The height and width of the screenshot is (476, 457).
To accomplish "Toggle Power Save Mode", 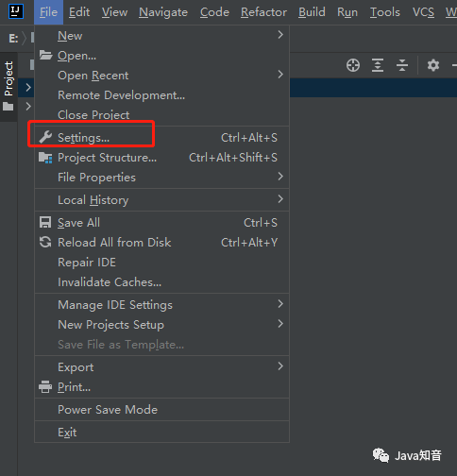I will click(x=161, y=410).
